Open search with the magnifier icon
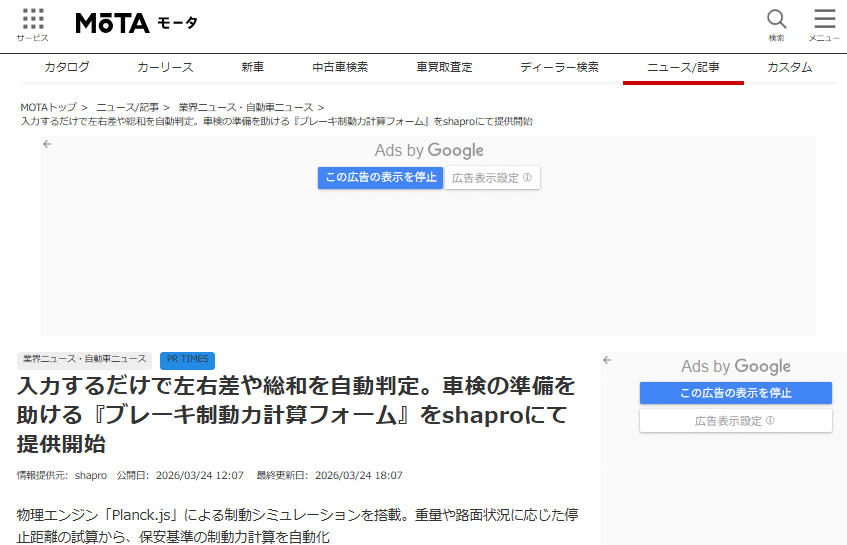 (x=776, y=24)
